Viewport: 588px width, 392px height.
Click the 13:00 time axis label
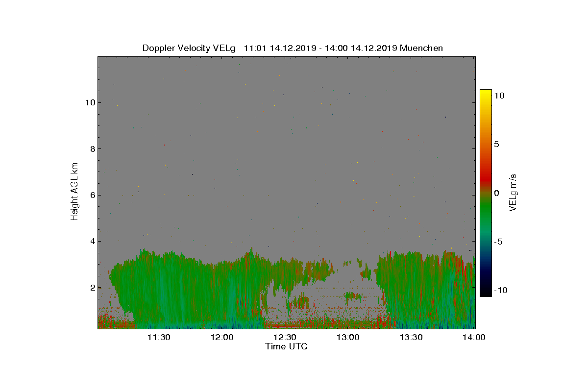pos(348,338)
